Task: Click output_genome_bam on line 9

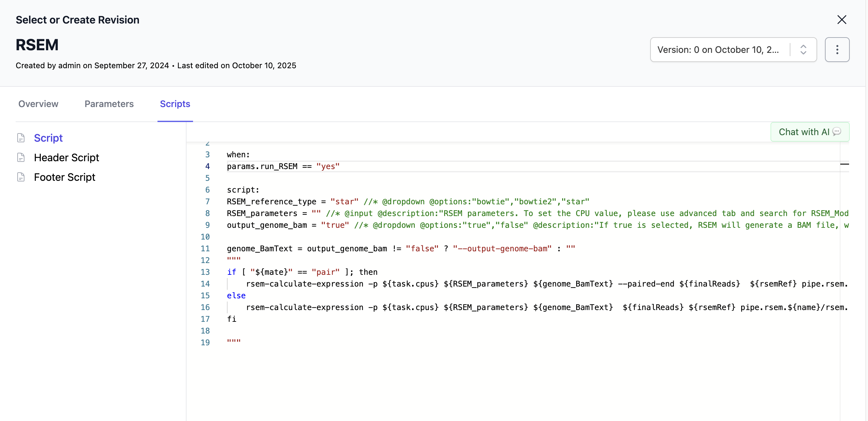Action: [x=266, y=225]
